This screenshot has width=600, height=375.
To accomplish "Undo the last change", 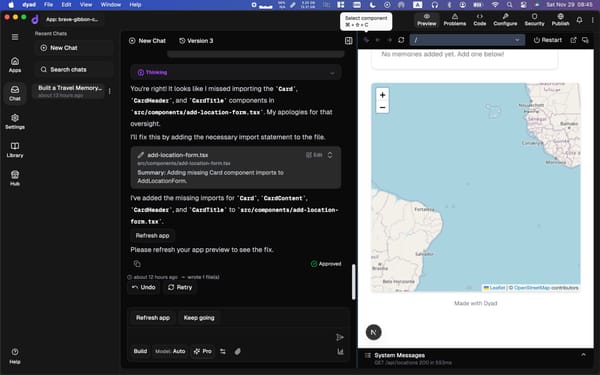I will tap(144, 287).
